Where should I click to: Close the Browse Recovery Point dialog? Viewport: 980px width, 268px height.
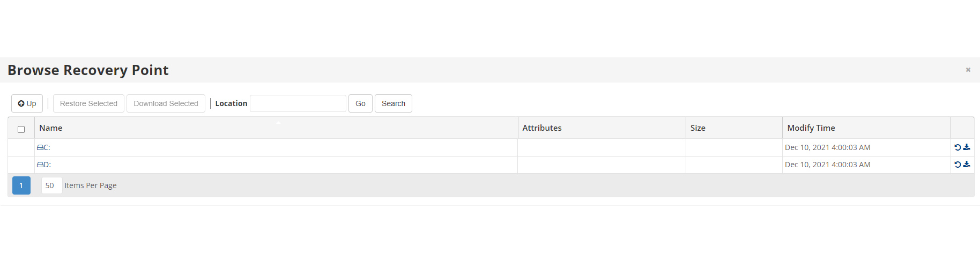968,70
